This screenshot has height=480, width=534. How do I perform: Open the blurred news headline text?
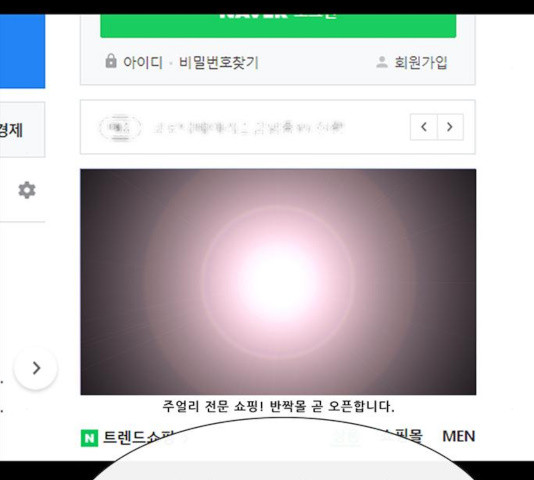click(x=249, y=128)
